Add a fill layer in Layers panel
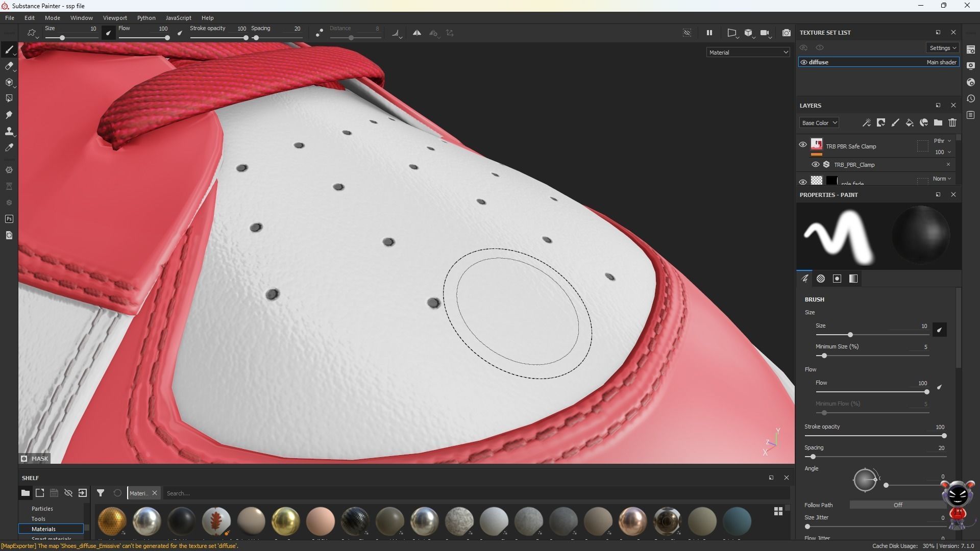 tap(909, 122)
